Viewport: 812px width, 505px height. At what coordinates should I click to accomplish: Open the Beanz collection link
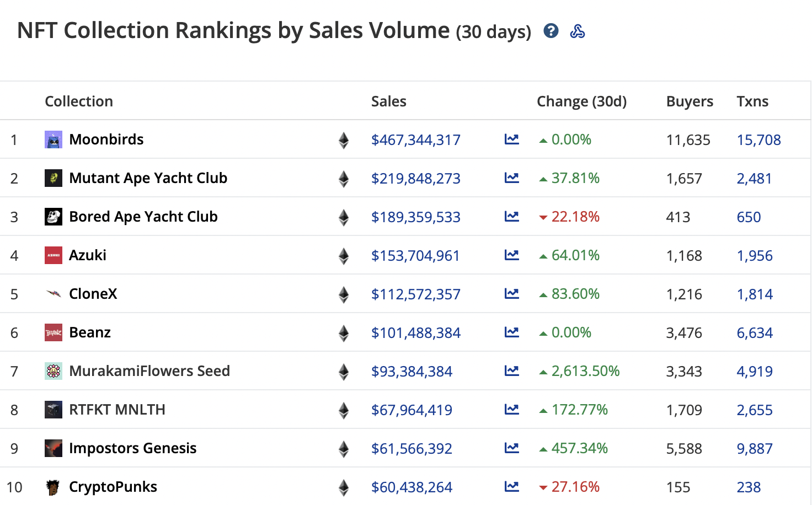[90, 332]
